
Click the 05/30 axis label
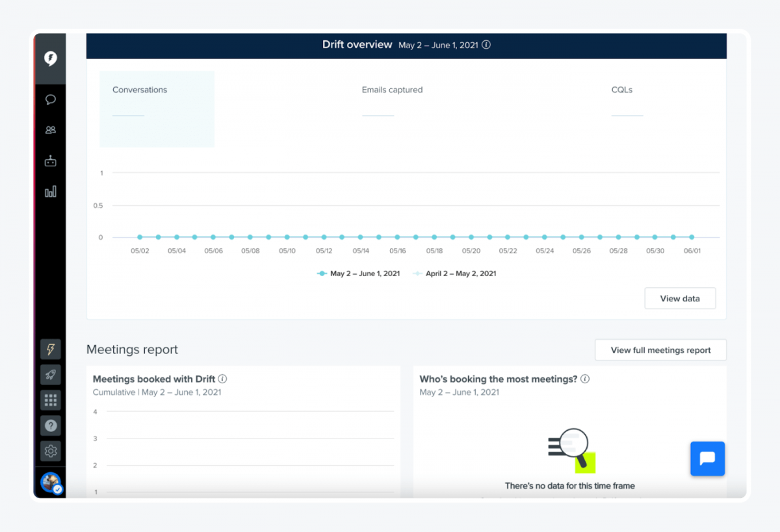(655, 251)
